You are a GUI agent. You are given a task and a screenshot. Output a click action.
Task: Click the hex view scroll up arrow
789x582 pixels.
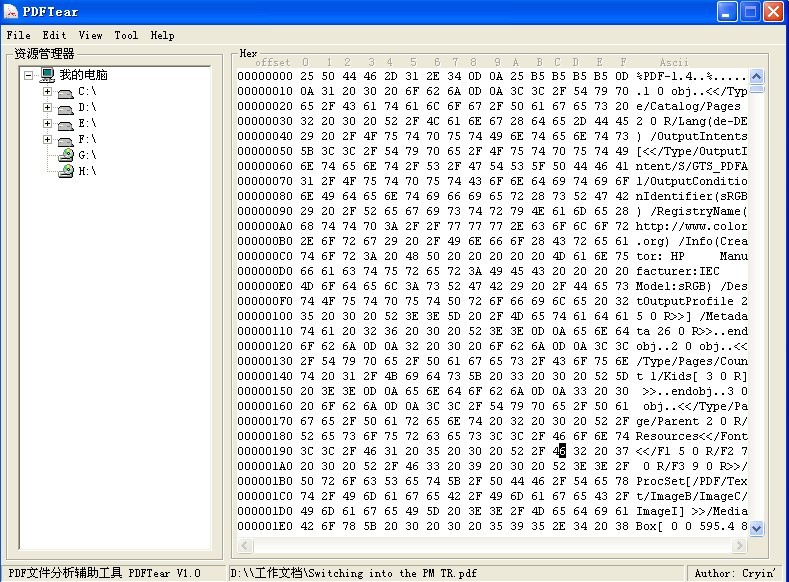(x=757, y=76)
